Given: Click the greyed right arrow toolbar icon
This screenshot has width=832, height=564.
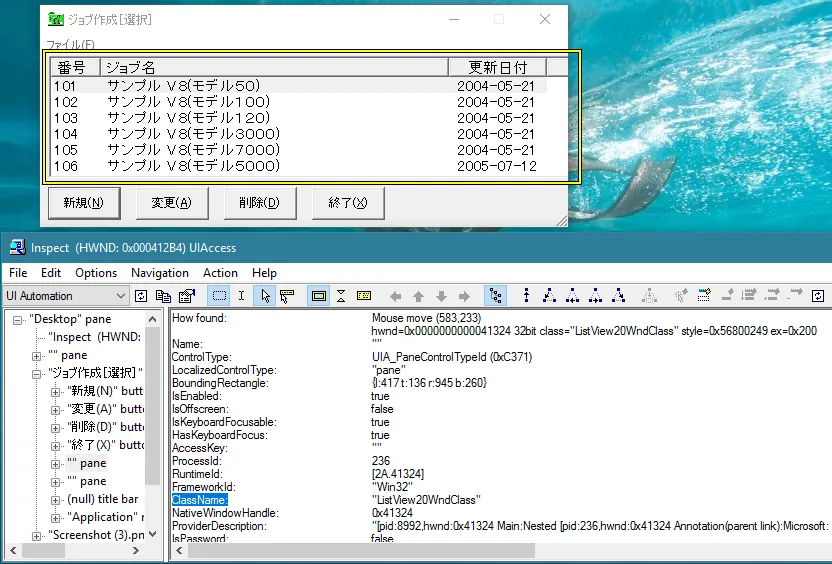Looking at the screenshot, I should point(464,297).
